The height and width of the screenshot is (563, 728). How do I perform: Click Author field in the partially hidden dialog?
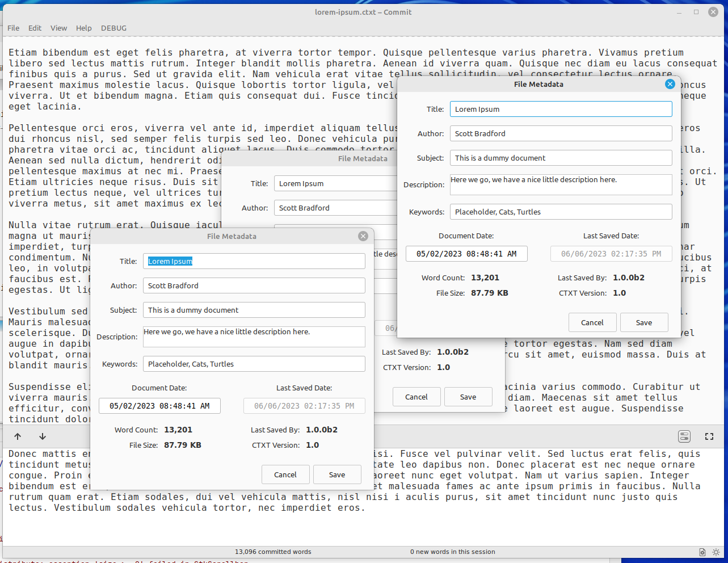(335, 208)
